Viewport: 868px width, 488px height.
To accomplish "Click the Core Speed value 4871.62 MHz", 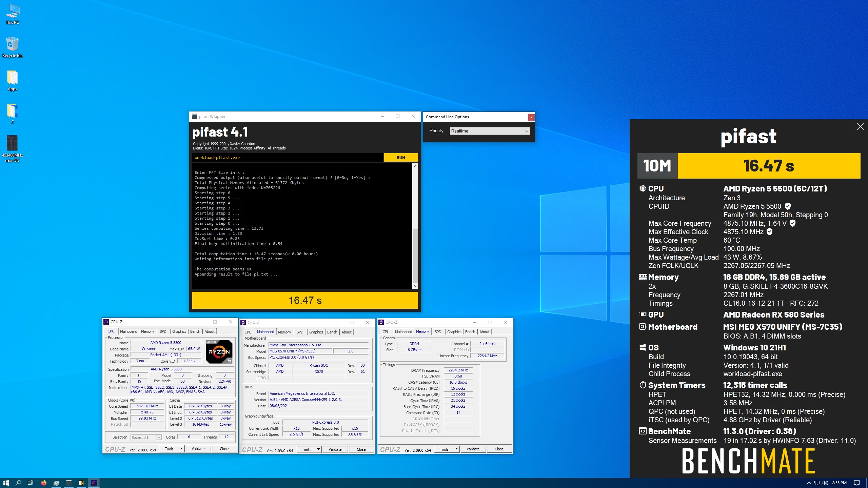I will coord(147,406).
